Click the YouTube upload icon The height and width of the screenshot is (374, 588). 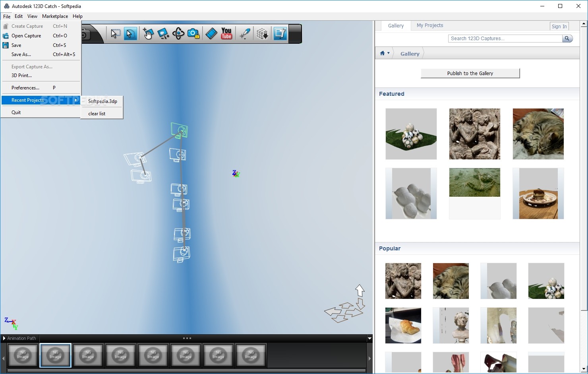click(226, 34)
